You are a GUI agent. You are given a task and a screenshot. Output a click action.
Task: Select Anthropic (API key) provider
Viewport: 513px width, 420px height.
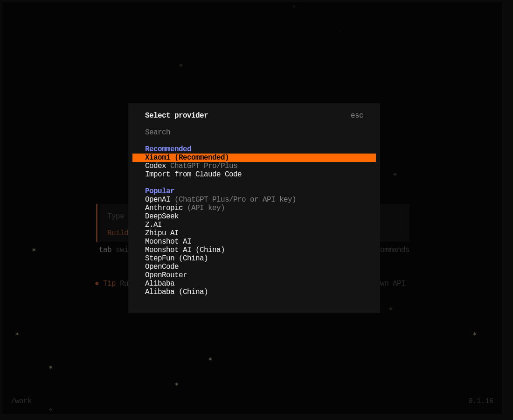[254, 208]
